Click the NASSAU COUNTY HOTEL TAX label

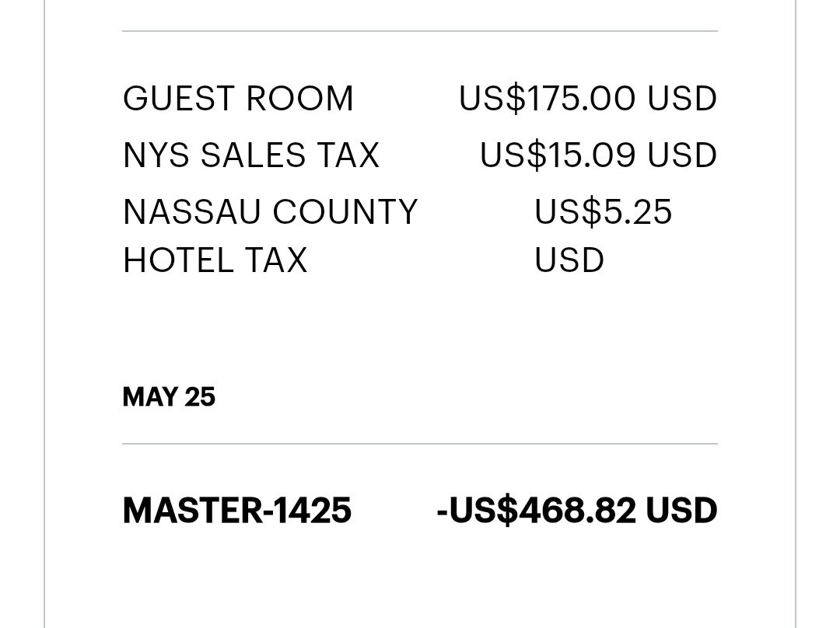270,235
